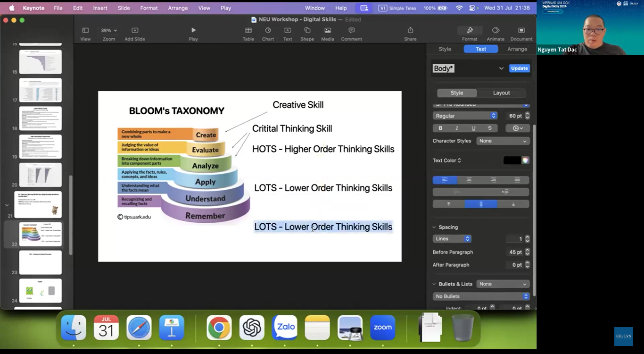Open Character Styles None dropdown
This screenshot has height=354, width=644.
[503, 141]
